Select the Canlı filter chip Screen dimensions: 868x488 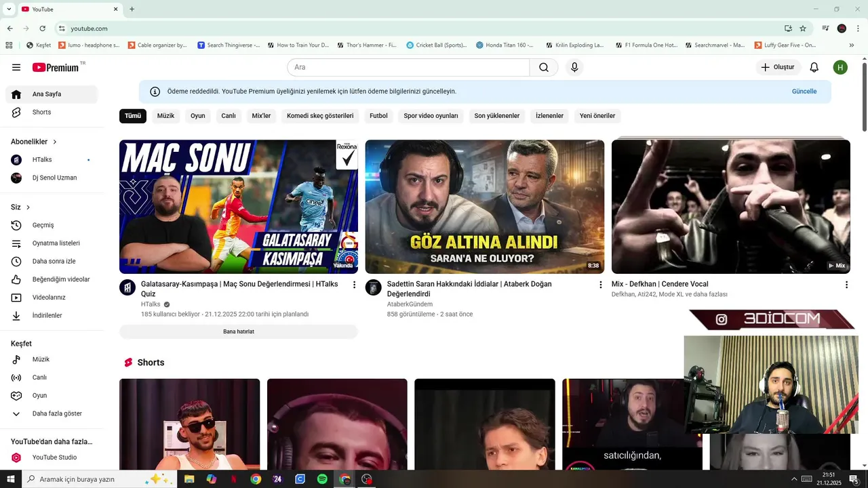(x=229, y=116)
